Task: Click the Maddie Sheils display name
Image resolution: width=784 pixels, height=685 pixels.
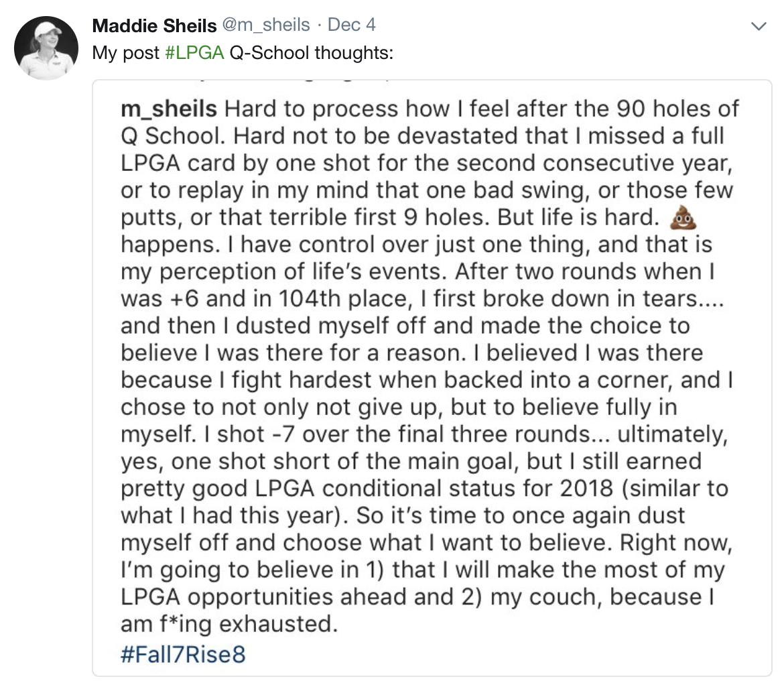Action: point(155,25)
